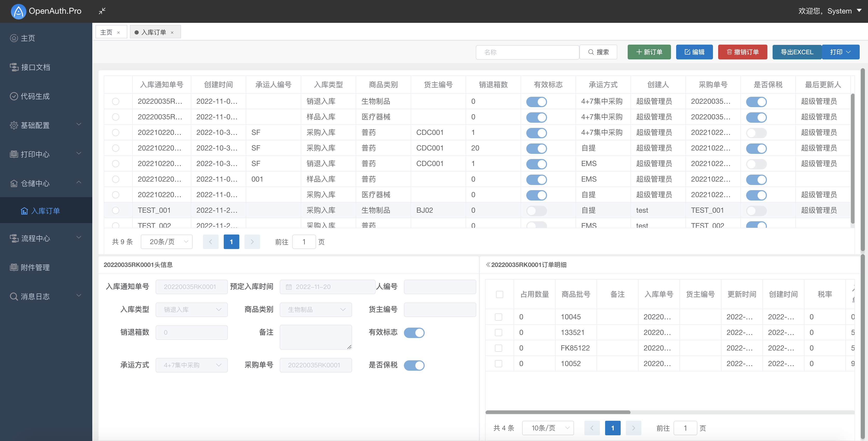Click the 流程中心 sidebar icon
Viewport: 868px width, 441px height.
(x=14, y=238)
